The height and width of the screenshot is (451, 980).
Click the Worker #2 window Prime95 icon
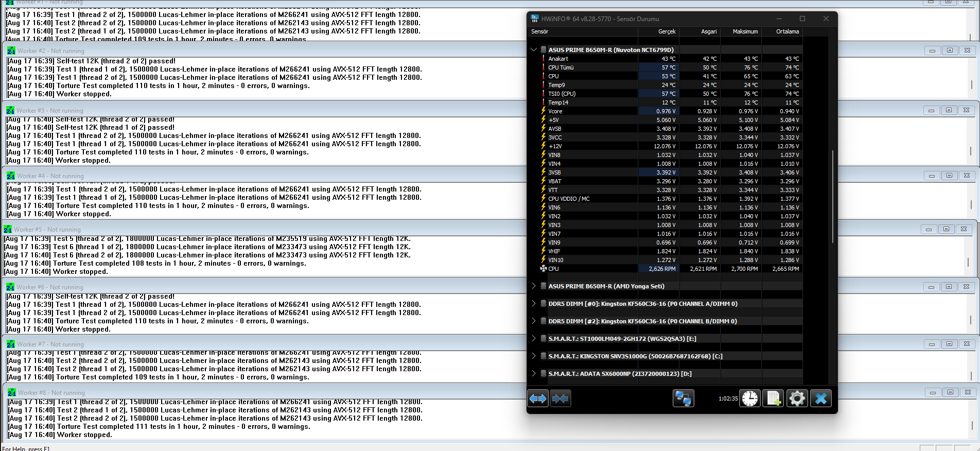coord(11,50)
